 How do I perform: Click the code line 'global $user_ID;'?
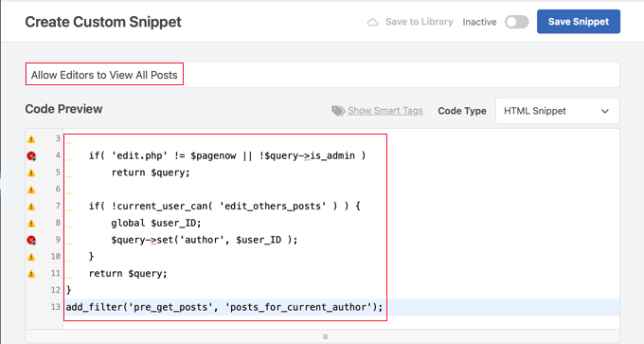156,223
